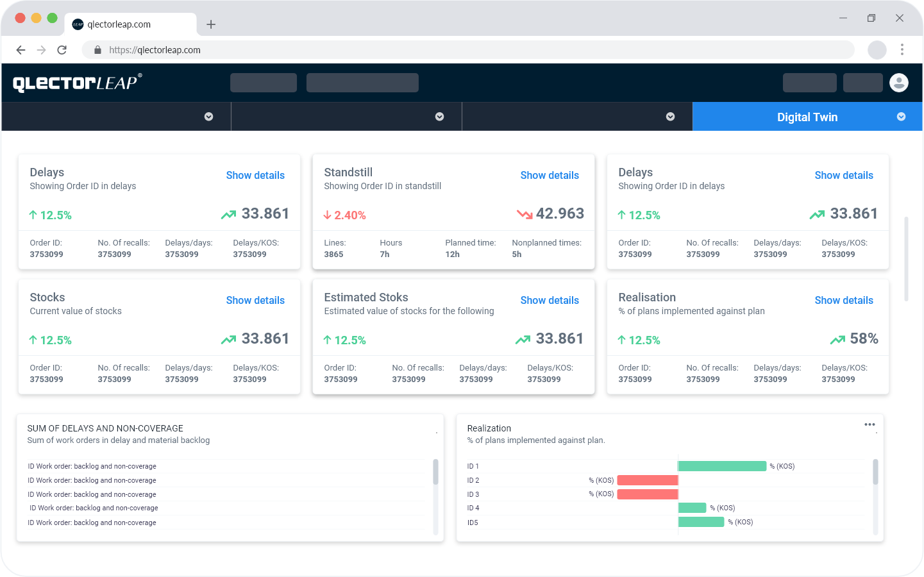Expand the third navigation dropdown chevron
Viewport: 924px width, 577px height.
(x=670, y=117)
